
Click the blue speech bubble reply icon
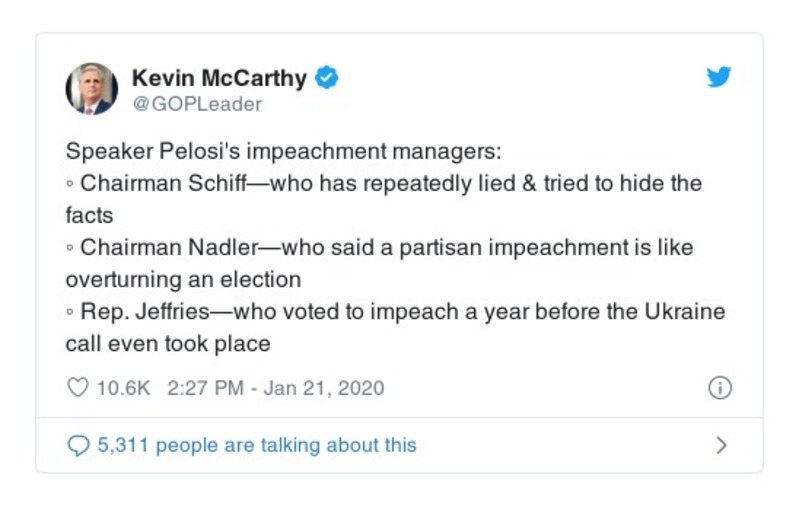[x=78, y=445]
